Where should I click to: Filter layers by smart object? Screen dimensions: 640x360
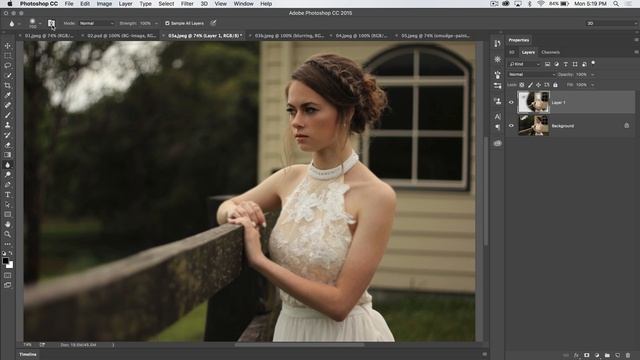(x=584, y=64)
